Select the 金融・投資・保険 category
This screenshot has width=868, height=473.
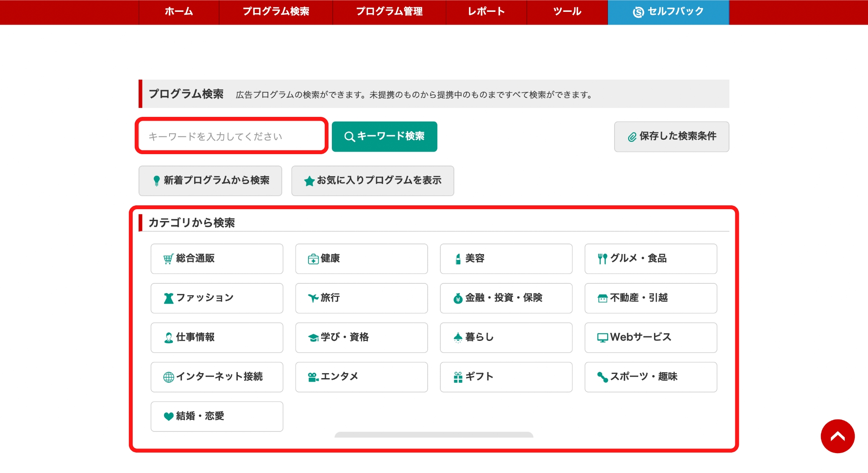coord(506,298)
